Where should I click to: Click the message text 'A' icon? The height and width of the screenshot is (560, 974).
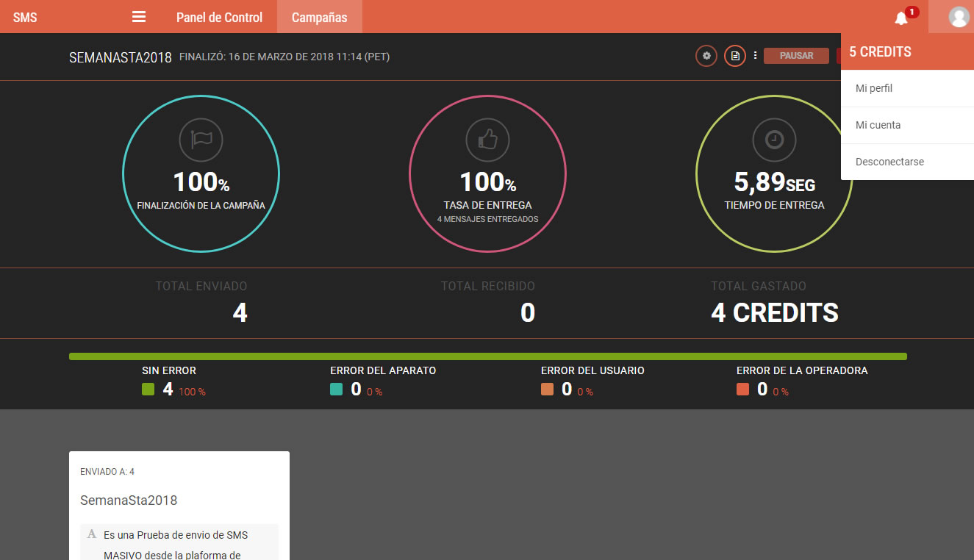click(92, 534)
